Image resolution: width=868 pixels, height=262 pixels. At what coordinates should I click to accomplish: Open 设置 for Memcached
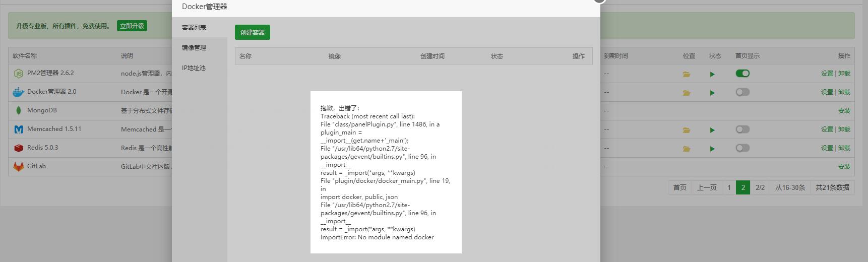point(827,129)
